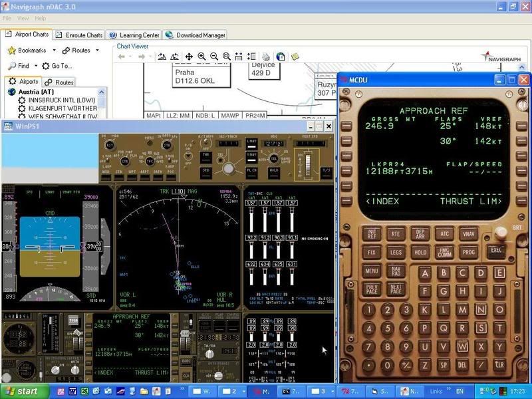532x399 pixels.
Task: Click line select key beside INDEX on MCDU
Action: point(346,201)
